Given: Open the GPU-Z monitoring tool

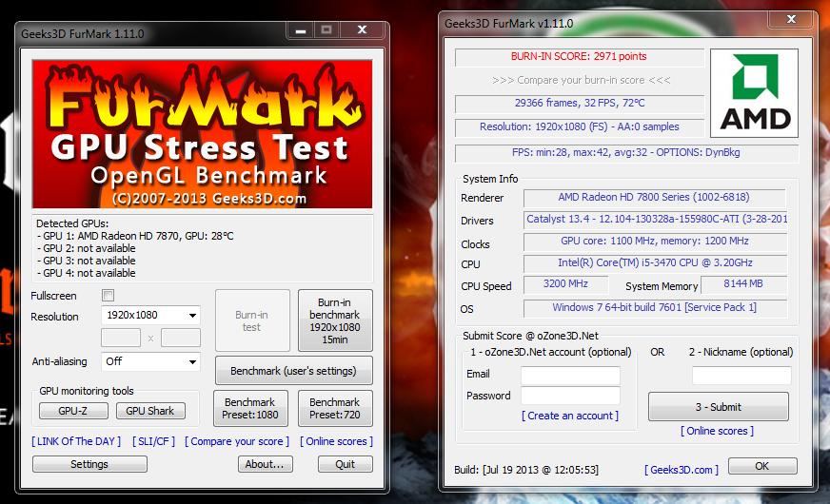Looking at the screenshot, I should click(x=73, y=411).
